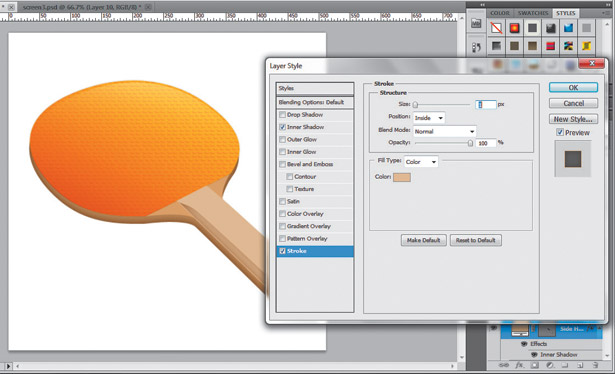Click the stroke Color swatch

coord(402,177)
